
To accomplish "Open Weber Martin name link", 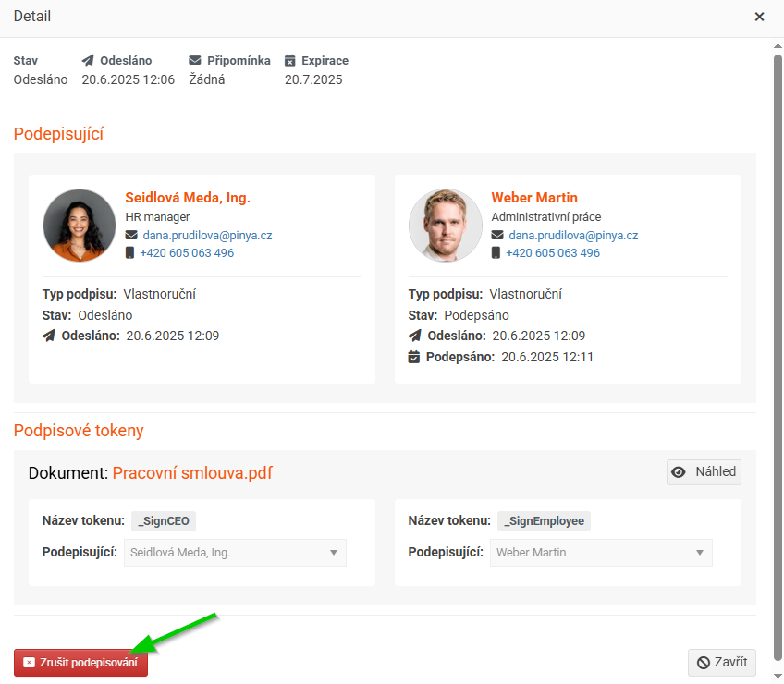I will point(534,198).
